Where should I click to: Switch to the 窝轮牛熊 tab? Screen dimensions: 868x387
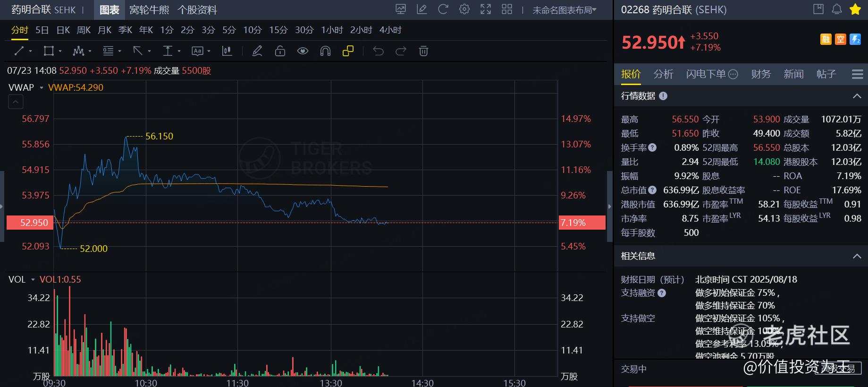pyautogui.click(x=149, y=10)
